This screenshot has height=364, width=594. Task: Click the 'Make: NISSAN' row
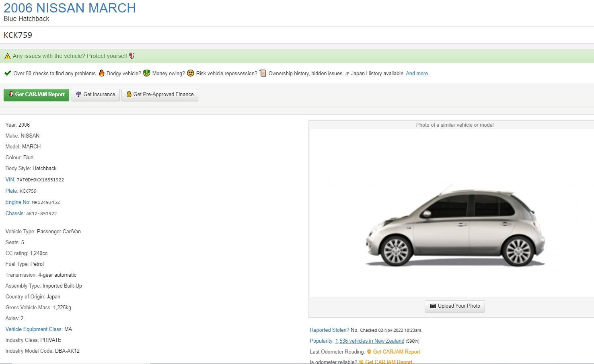(x=23, y=136)
